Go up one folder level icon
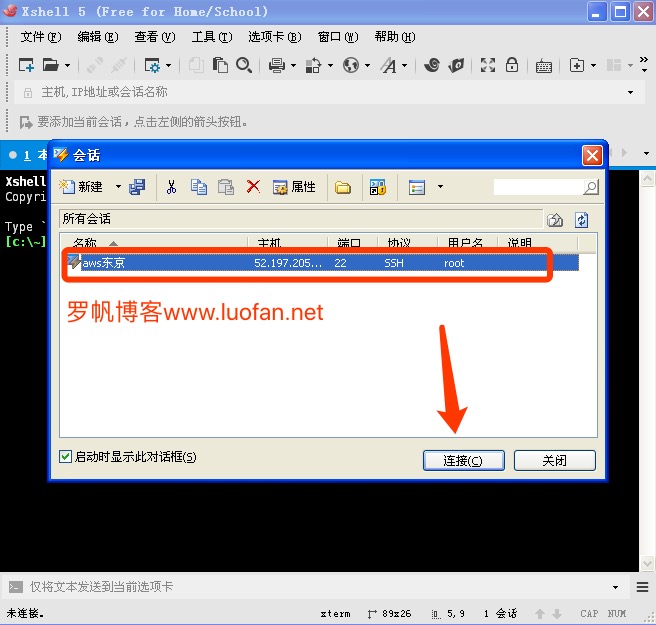The height and width of the screenshot is (625, 656). click(x=555, y=220)
